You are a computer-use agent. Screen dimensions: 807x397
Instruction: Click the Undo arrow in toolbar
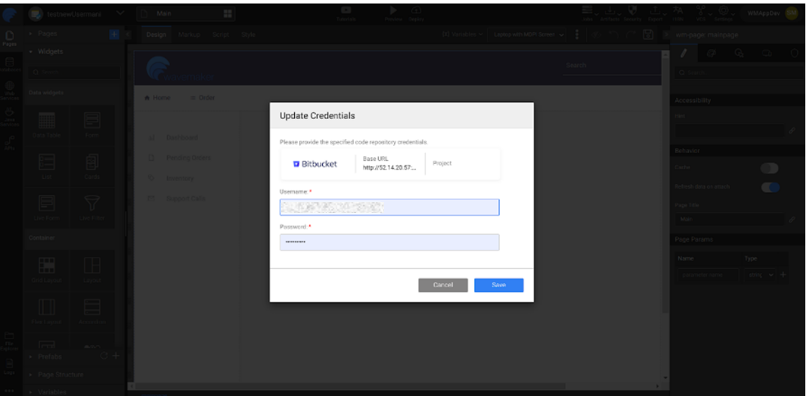[x=613, y=34]
